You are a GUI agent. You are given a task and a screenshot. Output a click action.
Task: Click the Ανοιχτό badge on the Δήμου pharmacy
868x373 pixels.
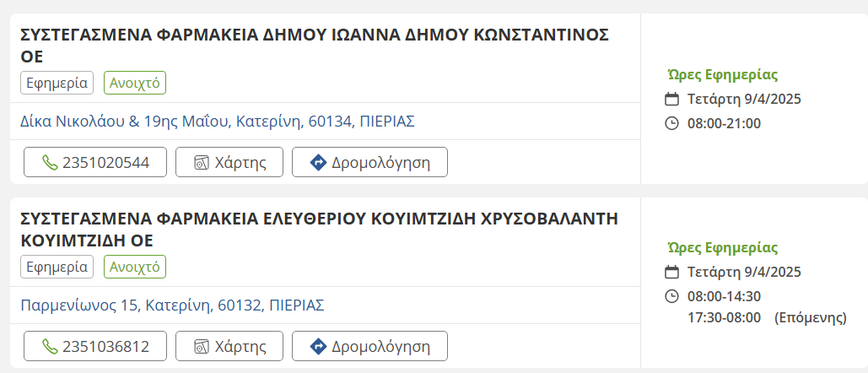135,83
